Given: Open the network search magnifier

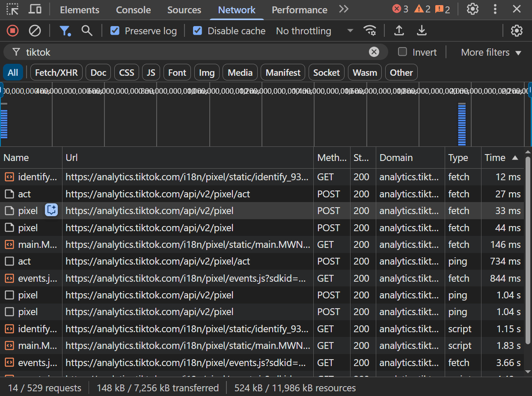Looking at the screenshot, I should click(x=87, y=31).
